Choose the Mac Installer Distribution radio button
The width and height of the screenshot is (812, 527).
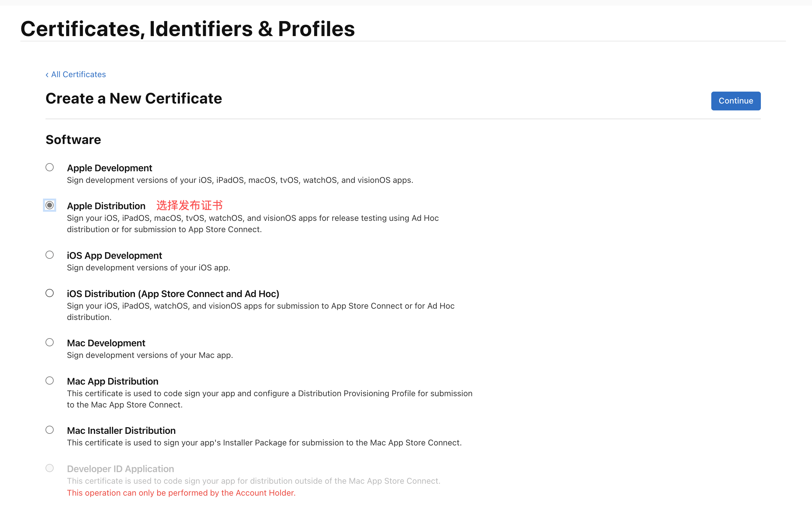(x=50, y=430)
